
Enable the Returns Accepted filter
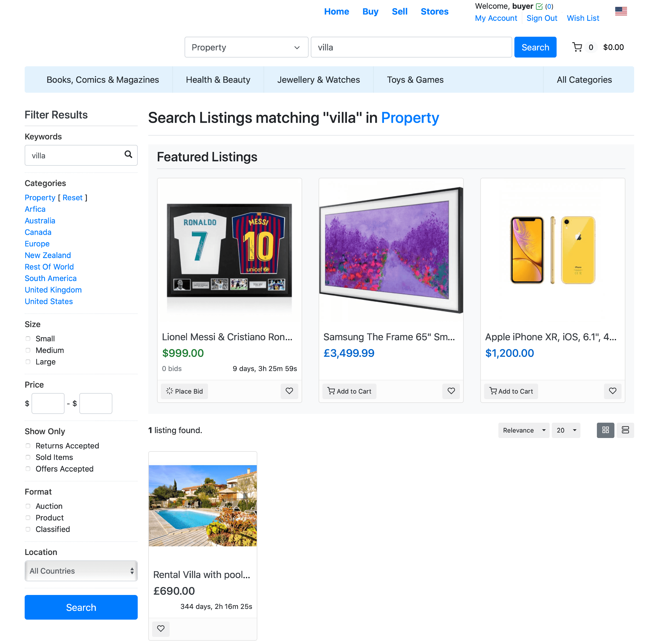28,446
